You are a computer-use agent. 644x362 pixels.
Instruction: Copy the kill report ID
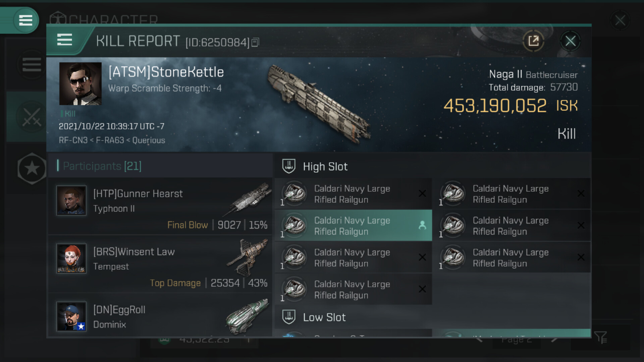[x=255, y=43]
